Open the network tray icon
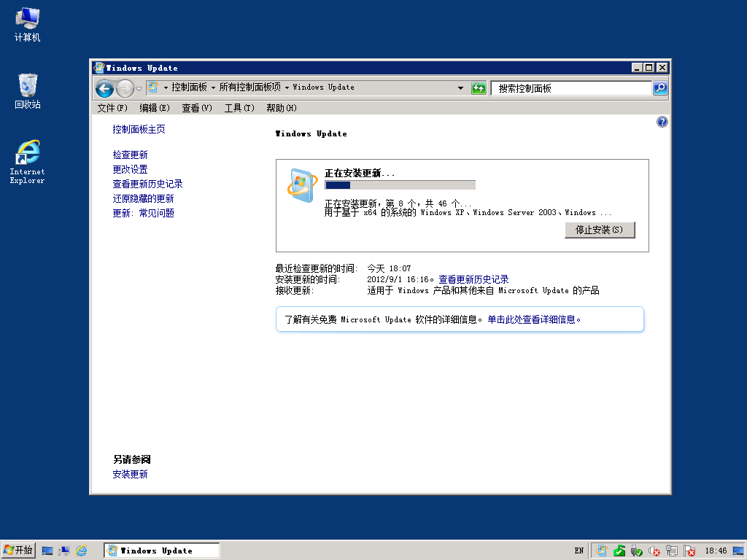This screenshot has width=747, height=560. click(672, 551)
